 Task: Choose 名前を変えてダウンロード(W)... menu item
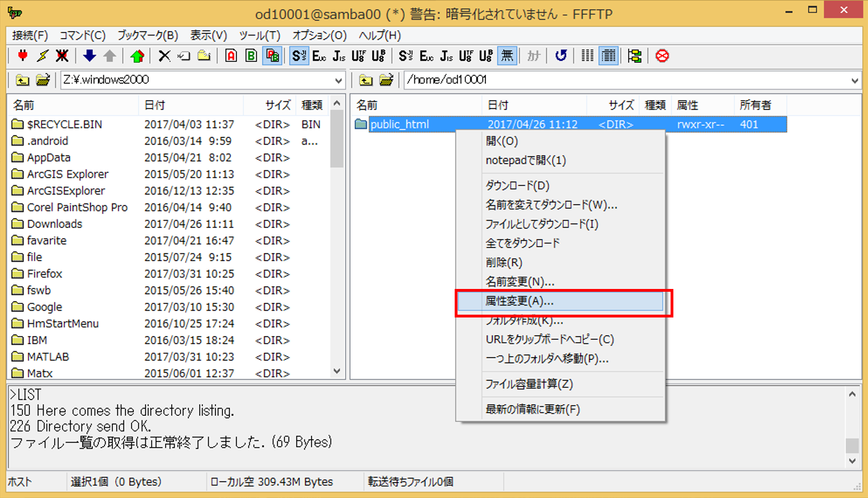560,205
